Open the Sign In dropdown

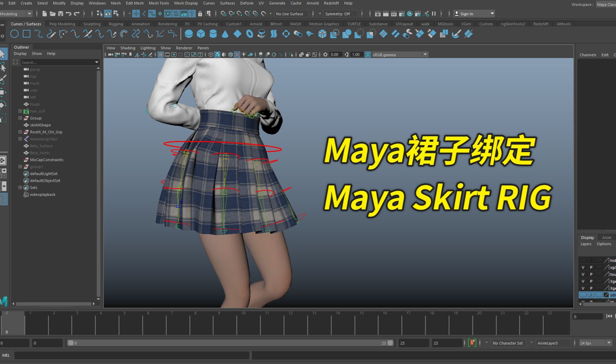(x=492, y=14)
